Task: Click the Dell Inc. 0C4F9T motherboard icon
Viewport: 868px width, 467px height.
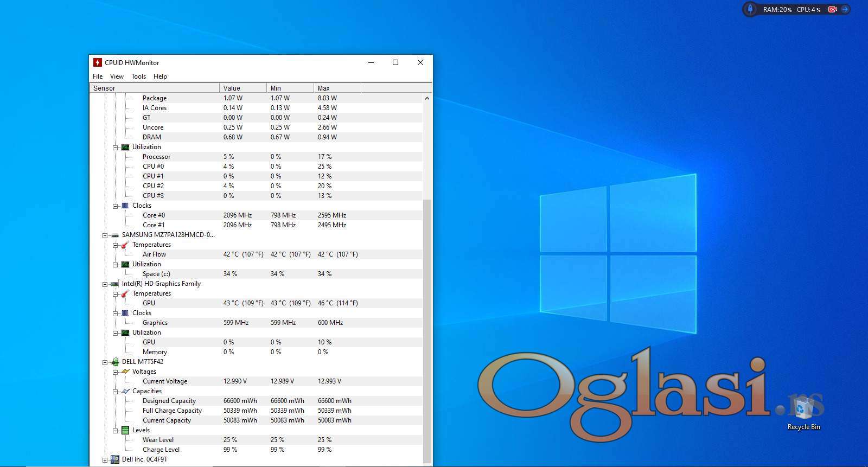Action: (x=115, y=459)
